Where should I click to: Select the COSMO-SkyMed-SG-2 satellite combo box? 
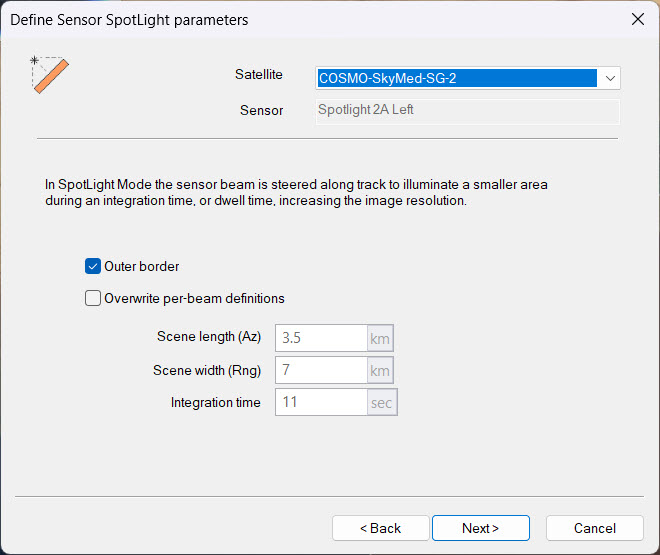point(457,78)
